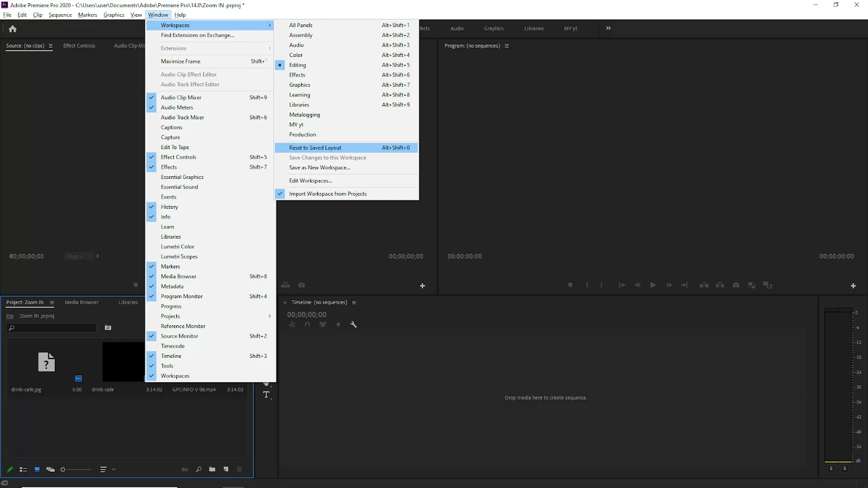The height and width of the screenshot is (488, 868).
Task: Click Edit Workspaces... entry
Action: point(347,181)
